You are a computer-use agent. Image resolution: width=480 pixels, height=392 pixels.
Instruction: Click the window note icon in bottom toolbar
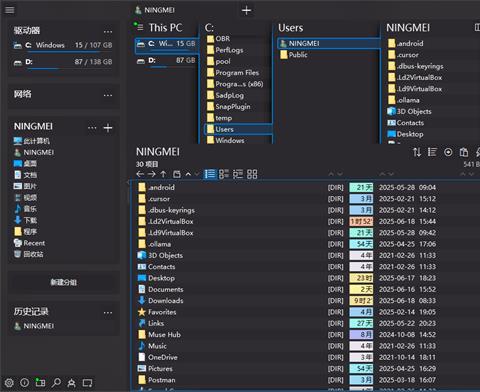[x=87, y=383]
